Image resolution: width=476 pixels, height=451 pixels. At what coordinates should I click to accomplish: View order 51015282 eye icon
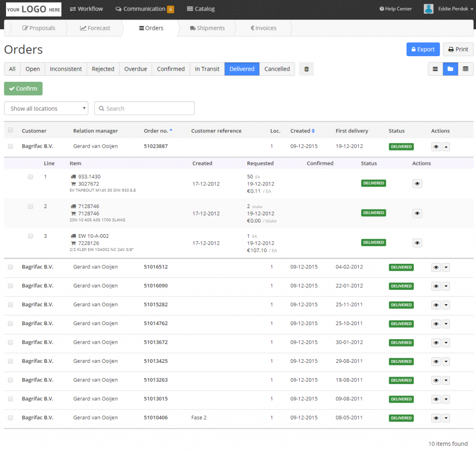click(436, 305)
